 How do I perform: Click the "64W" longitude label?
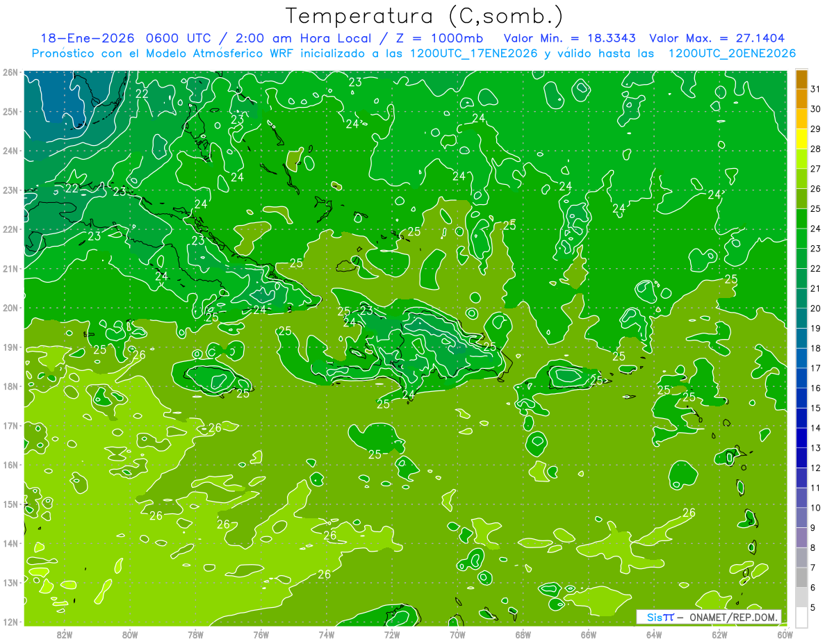pos(653,634)
